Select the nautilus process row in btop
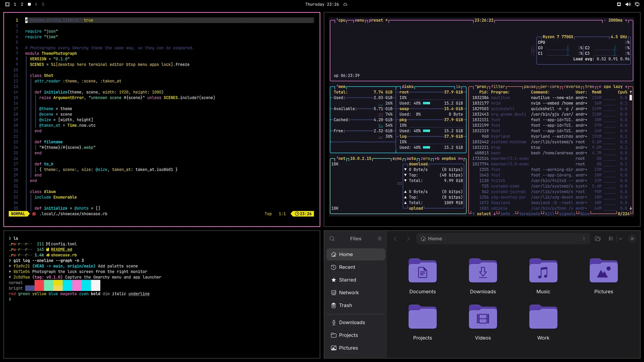 [x=549, y=98]
